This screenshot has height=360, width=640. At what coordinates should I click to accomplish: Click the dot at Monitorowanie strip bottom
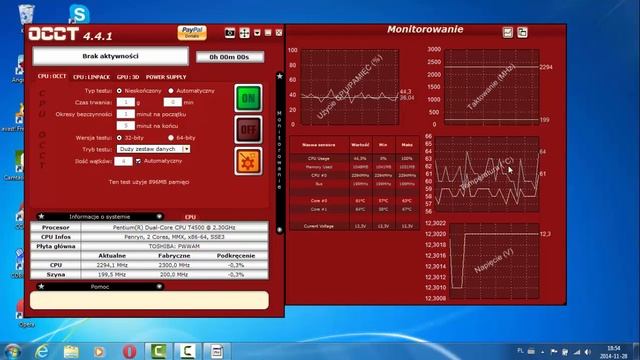280,230
